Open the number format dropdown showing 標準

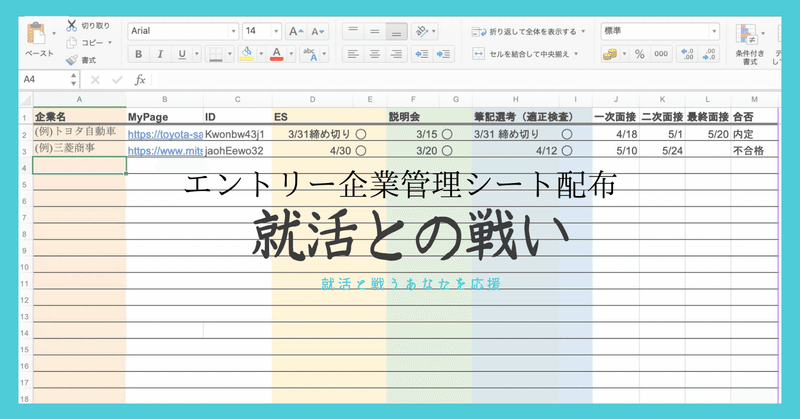tap(714, 31)
